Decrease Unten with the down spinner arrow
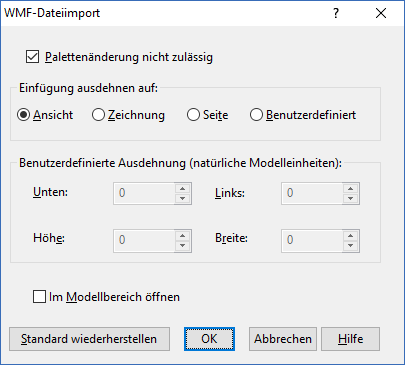The width and height of the screenshot is (405, 365). 183,198
